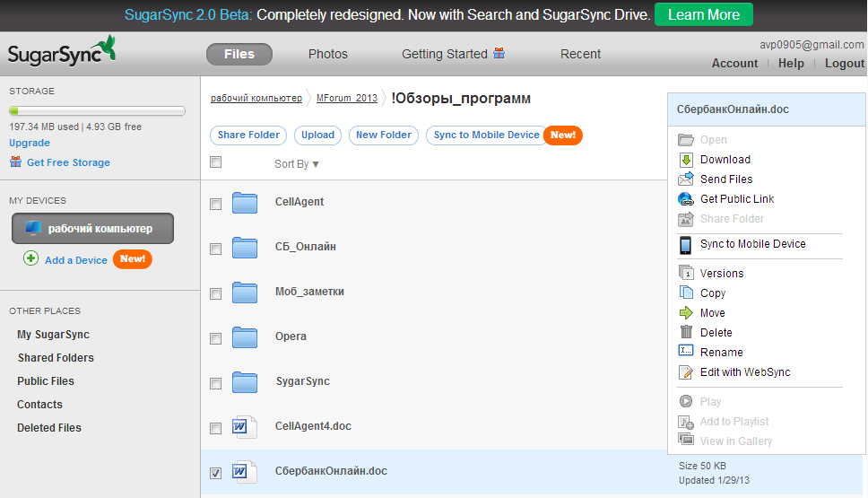This screenshot has height=498, width=868.
Task: Click the green plus Add a Device icon
Action: [31, 258]
